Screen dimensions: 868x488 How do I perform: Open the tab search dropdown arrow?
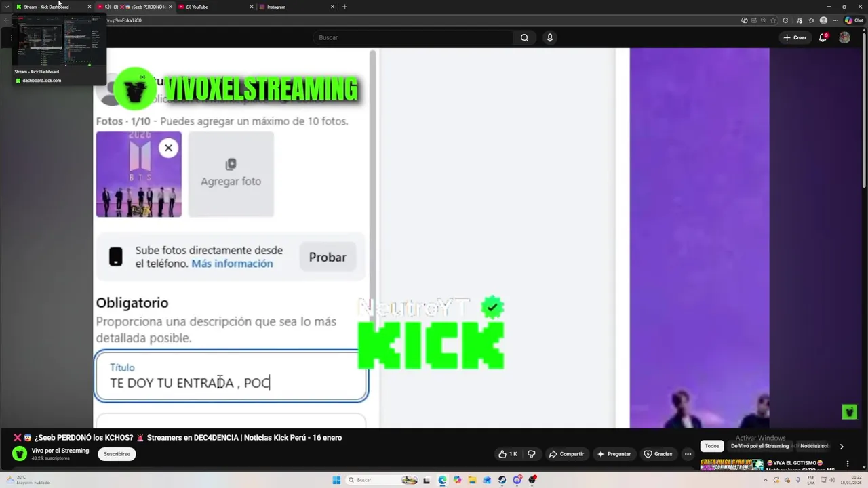7,7
